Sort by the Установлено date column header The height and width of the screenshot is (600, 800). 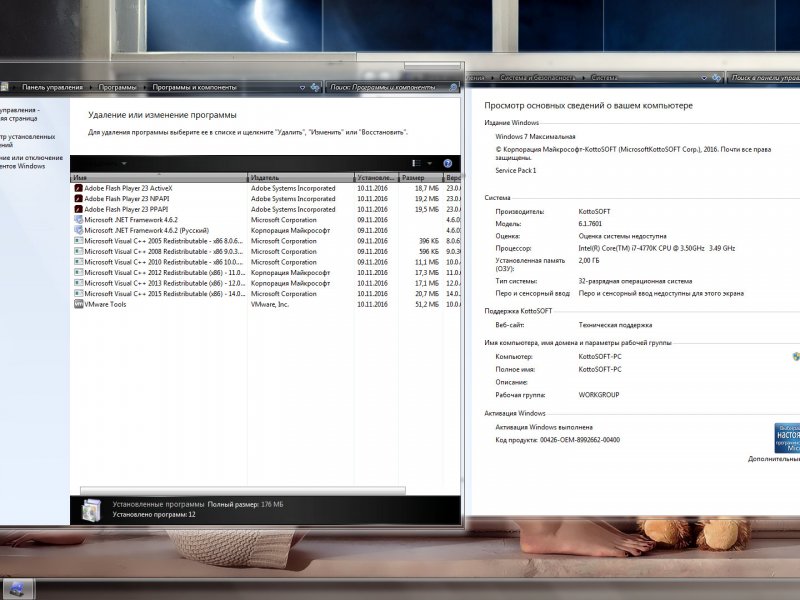coord(376,178)
